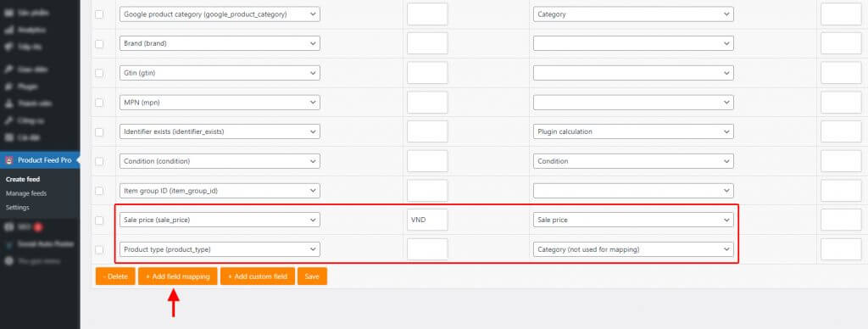Focus the prefix field in Condition row
This screenshot has height=329, width=868.
click(427, 161)
